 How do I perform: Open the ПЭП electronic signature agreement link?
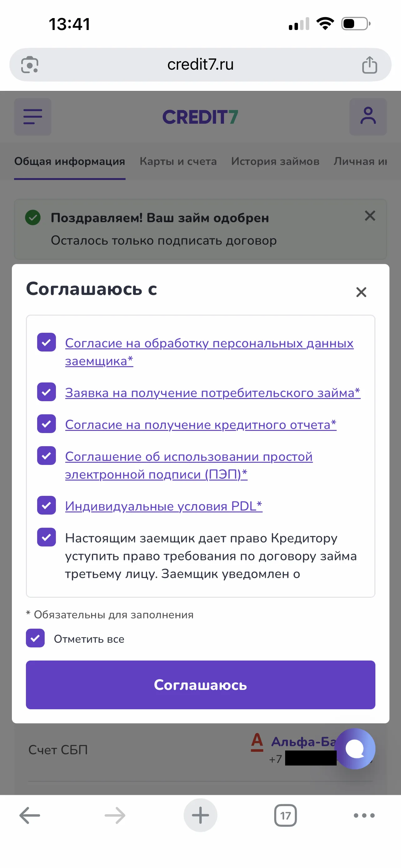pyautogui.click(x=189, y=465)
